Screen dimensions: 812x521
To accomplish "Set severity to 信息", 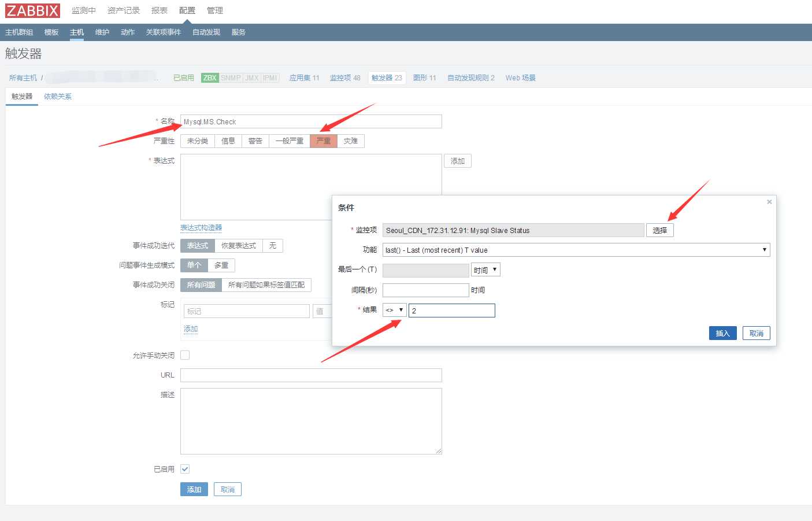I will tap(228, 141).
